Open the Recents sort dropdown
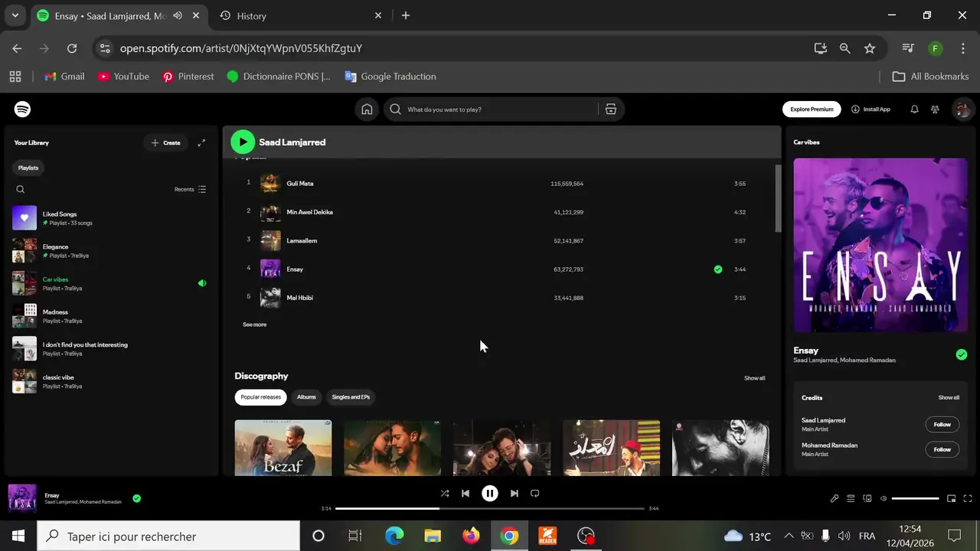Screen dimensions: 980x551 [x=190, y=190]
